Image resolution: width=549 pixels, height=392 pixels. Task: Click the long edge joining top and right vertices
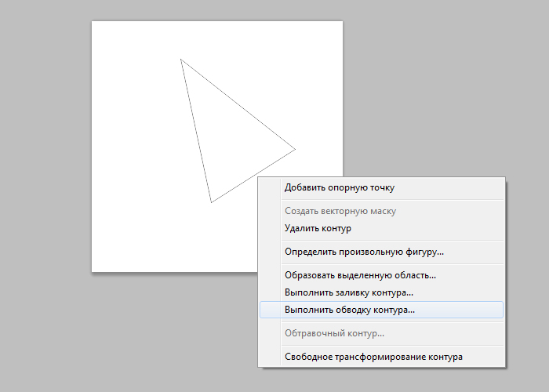tap(238, 104)
